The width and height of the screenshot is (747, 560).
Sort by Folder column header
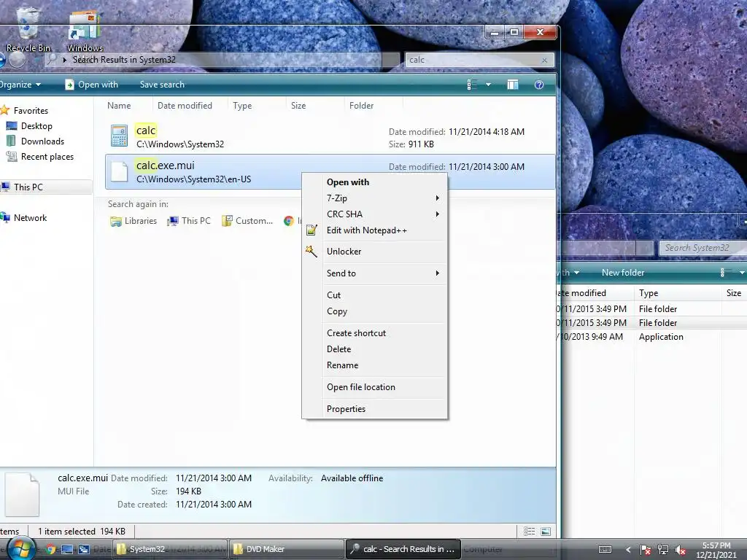tap(362, 106)
